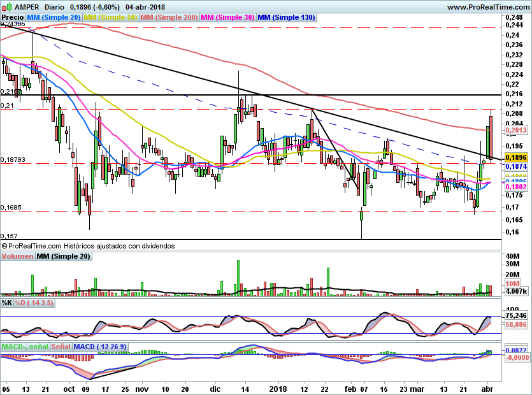
Task: Open the MM (Simple 20) blue label
Action: [54, 17]
